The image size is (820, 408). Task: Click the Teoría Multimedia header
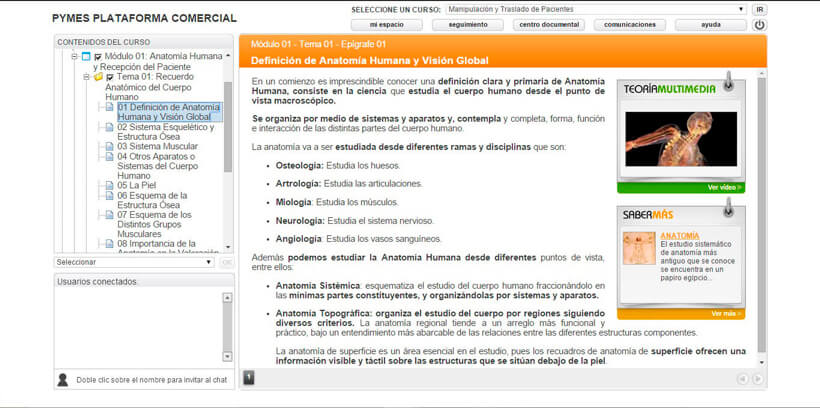(x=669, y=89)
